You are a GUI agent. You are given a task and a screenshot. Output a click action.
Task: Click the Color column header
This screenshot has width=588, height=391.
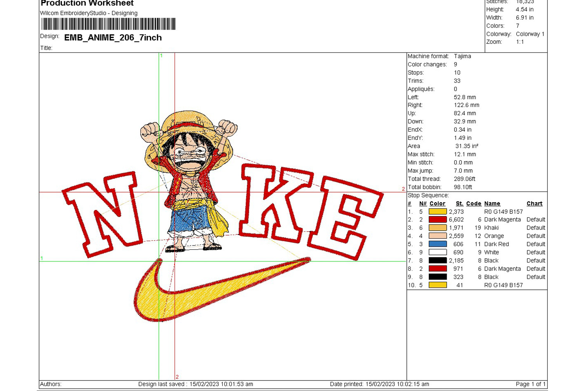tap(437, 204)
